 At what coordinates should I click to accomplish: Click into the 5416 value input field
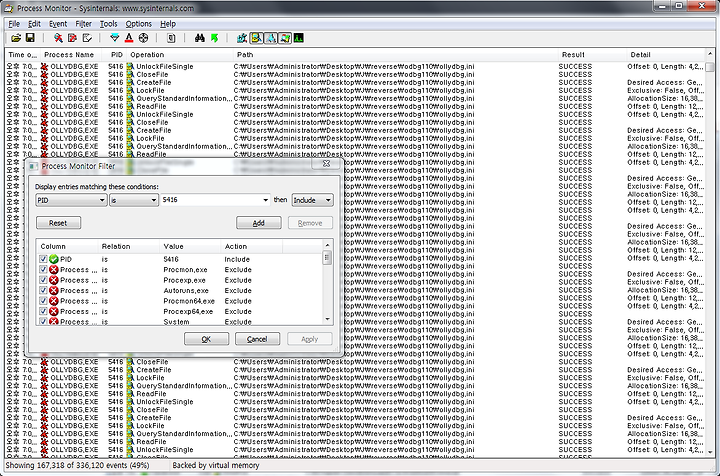211,200
